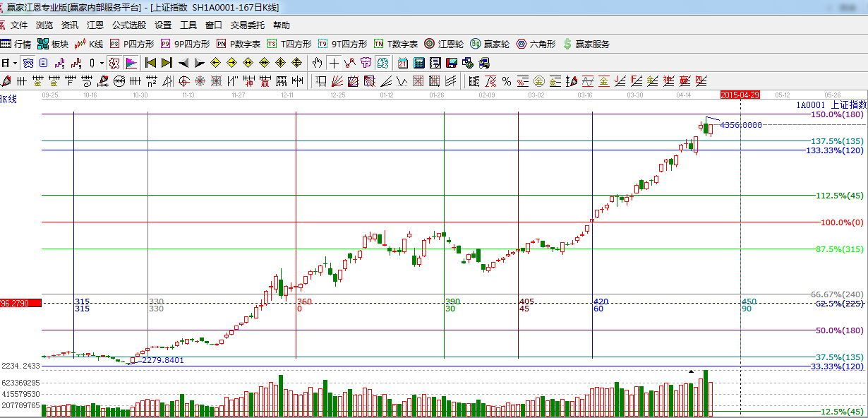Expand the 日 period dropdown arrow
Image resolution: width=868 pixels, height=418 pixels.
[x=14, y=63]
